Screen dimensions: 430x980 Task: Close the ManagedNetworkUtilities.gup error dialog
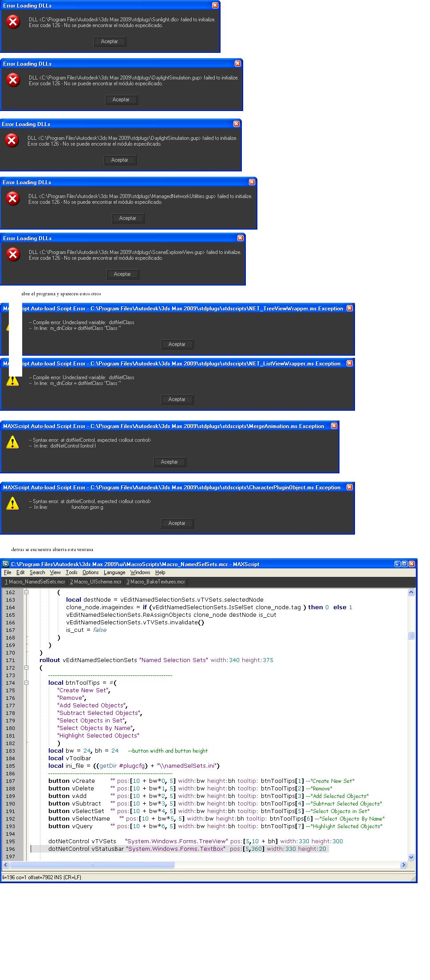[252, 182]
